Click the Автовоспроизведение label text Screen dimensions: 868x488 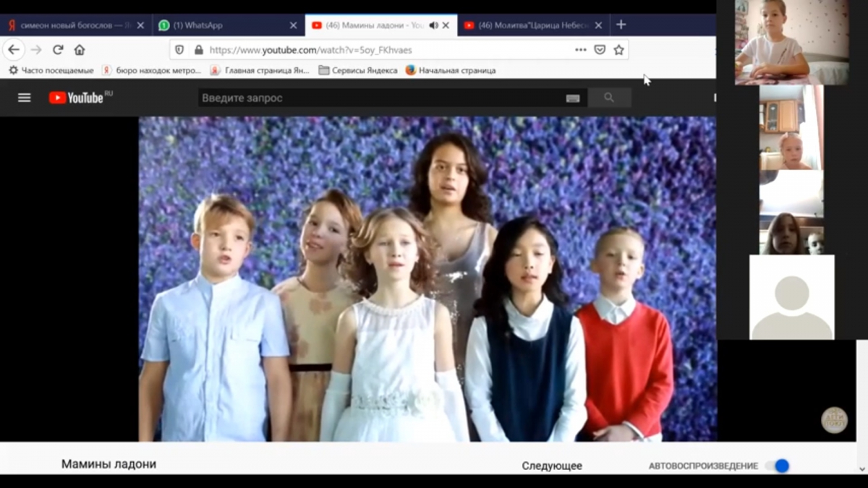click(703, 466)
